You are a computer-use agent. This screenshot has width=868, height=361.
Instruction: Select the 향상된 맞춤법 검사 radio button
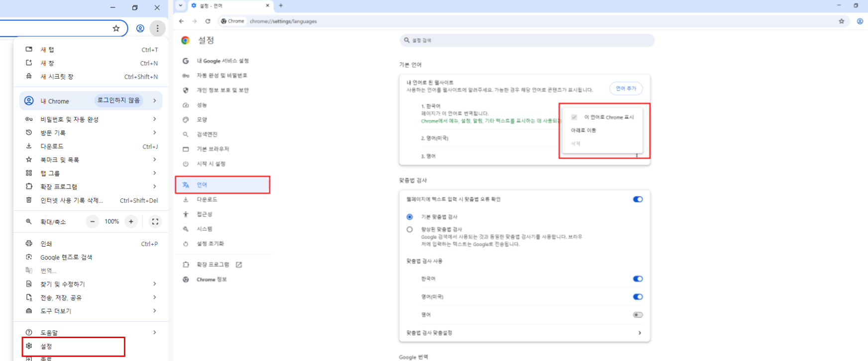tap(410, 230)
